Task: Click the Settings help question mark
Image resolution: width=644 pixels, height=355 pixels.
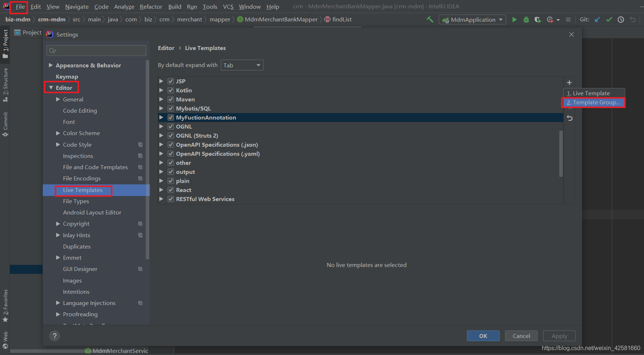Action: click(x=54, y=336)
